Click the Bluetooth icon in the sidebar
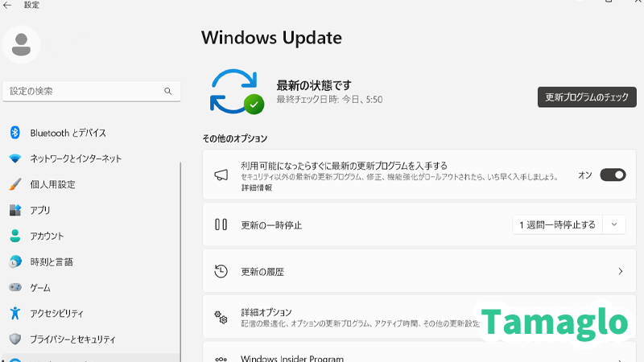This screenshot has height=362, width=644. click(x=15, y=133)
